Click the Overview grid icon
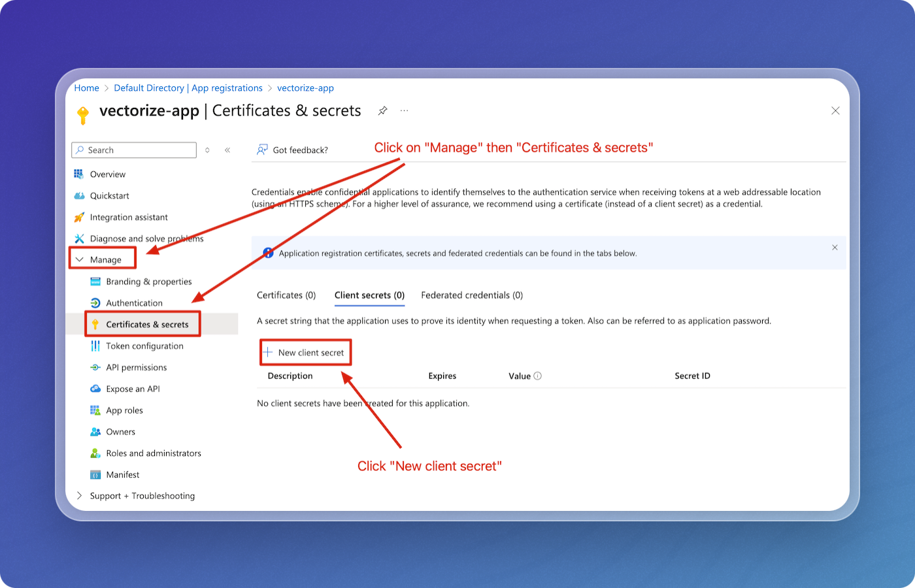 (x=79, y=174)
